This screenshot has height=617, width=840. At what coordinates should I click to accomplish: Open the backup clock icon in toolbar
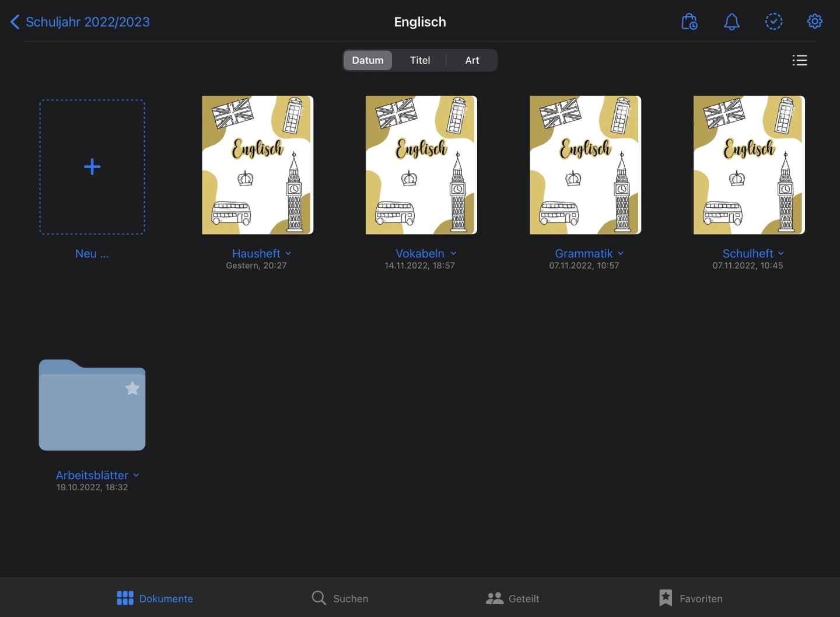(x=689, y=22)
